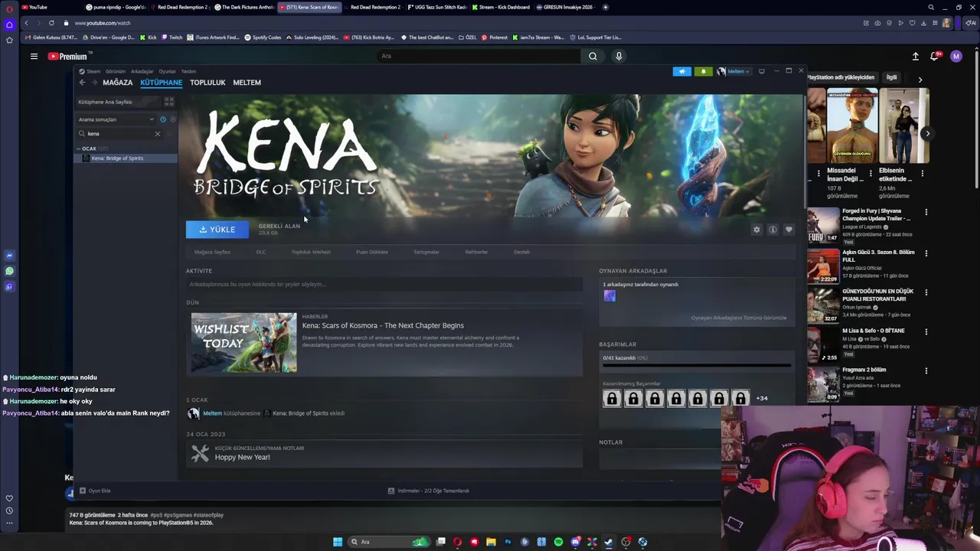
Task: Click the achievements progress bar
Action: [x=696, y=367]
